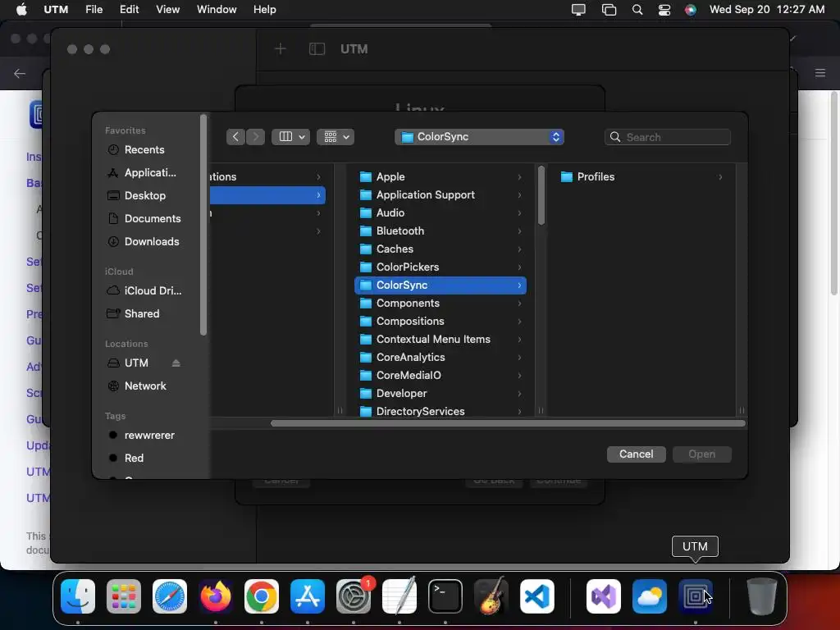This screenshot has width=840, height=630.
Task: Click the plus button in UTM toolbar
Action: coord(281,49)
